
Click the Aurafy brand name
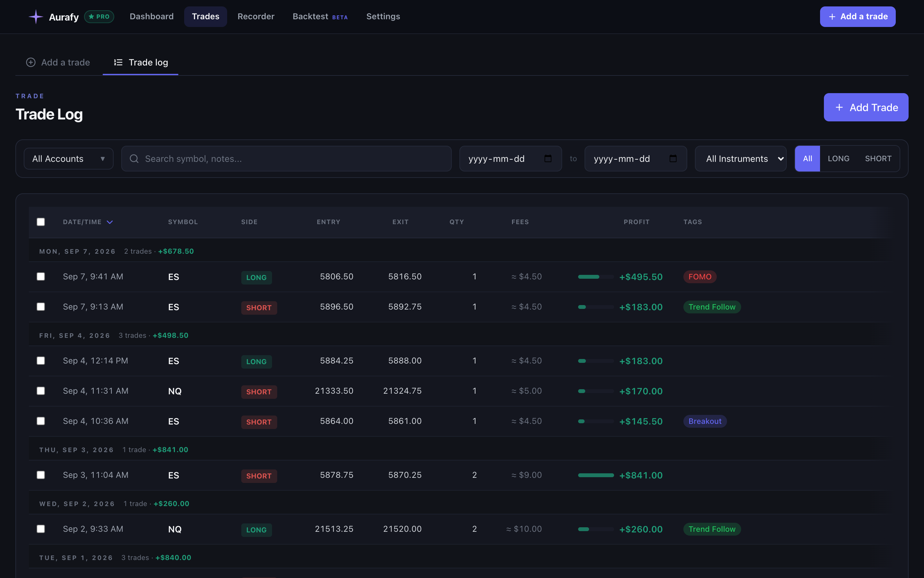(64, 17)
